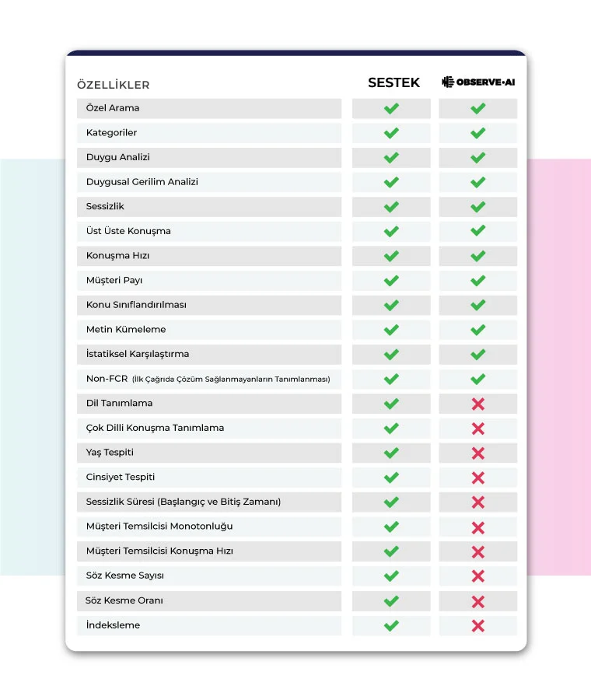This screenshot has height=700, width=591.
Task: Click Observe.AI check for Metin Kümeleme
Action: [x=478, y=330]
